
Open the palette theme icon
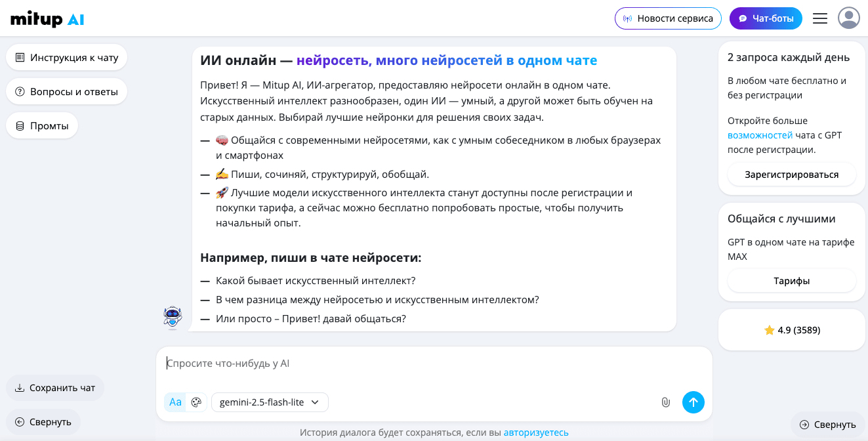[x=196, y=402]
